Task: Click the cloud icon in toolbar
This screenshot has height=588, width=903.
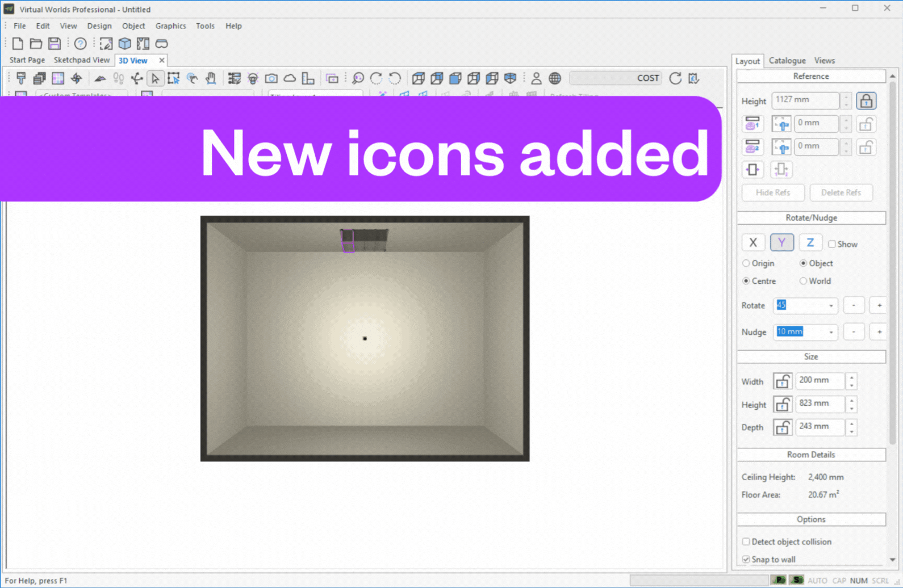Action: click(290, 78)
